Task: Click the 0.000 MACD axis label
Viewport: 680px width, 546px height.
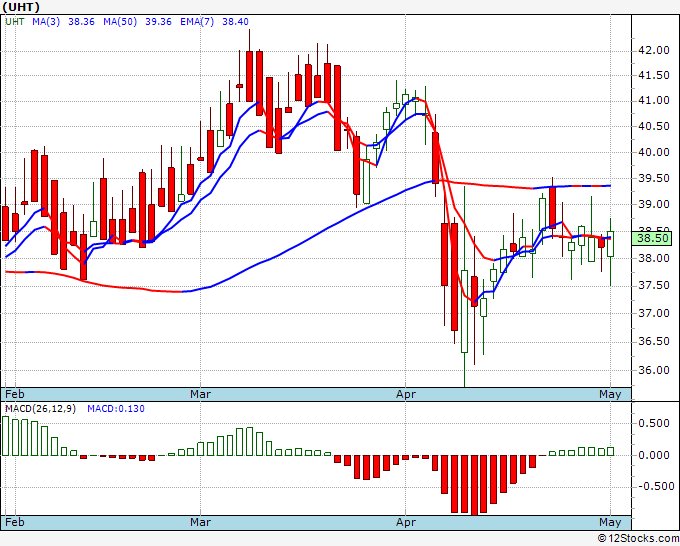Action: coord(654,455)
